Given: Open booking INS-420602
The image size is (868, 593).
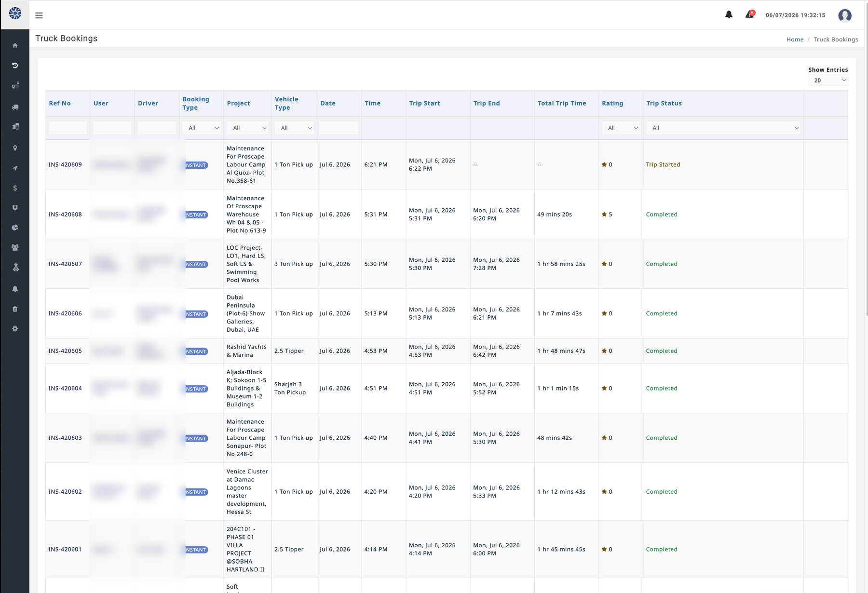Looking at the screenshot, I should point(65,492).
